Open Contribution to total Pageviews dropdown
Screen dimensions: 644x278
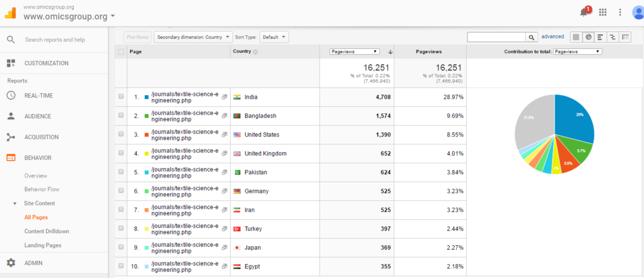[577, 52]
